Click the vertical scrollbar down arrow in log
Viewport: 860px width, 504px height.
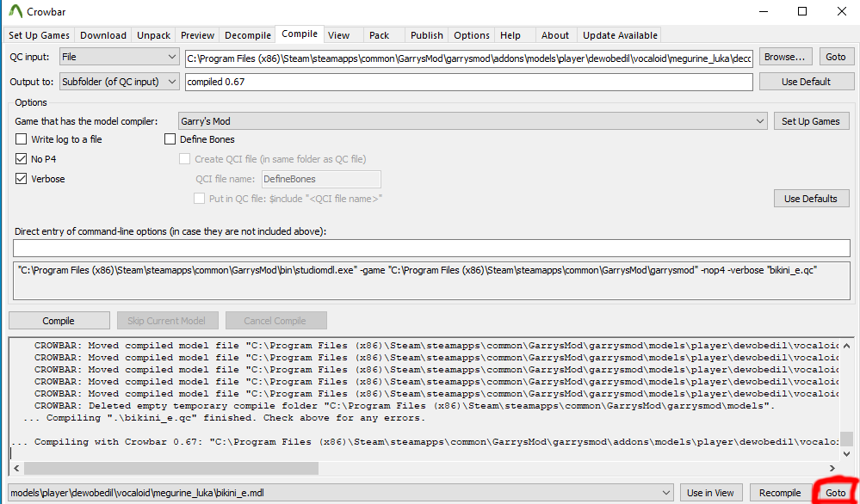click(x=847, y=454)
